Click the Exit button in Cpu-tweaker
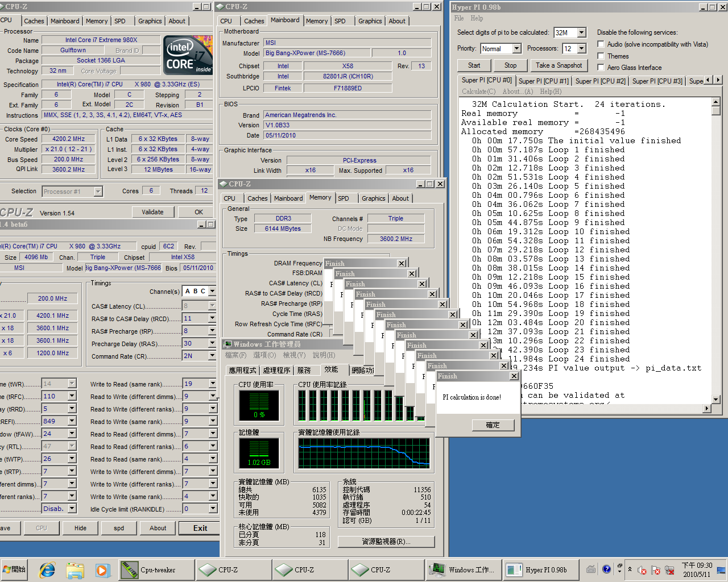Screen dimensions: 728x582 200,528
